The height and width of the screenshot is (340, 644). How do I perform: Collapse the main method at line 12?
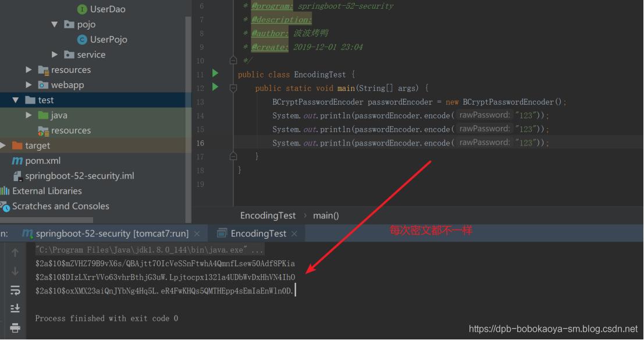(x=233, y=88)
